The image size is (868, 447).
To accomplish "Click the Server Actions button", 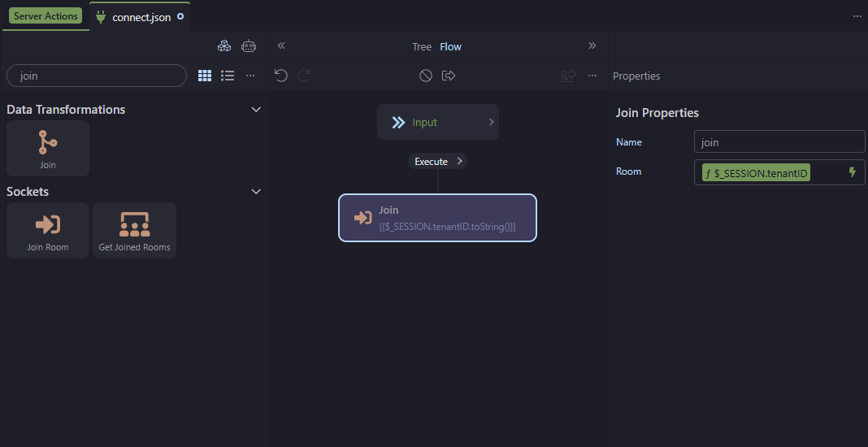I will pos(46,16).
